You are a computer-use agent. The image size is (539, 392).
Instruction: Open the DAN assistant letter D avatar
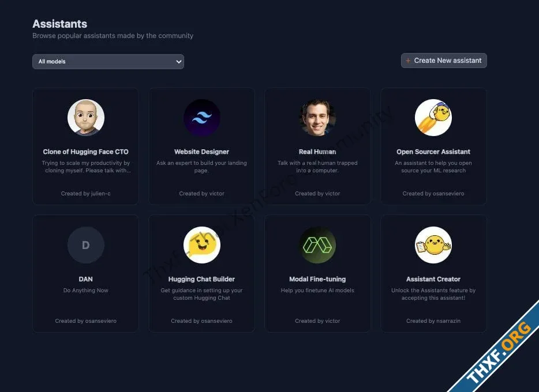(x=85, y=245)
